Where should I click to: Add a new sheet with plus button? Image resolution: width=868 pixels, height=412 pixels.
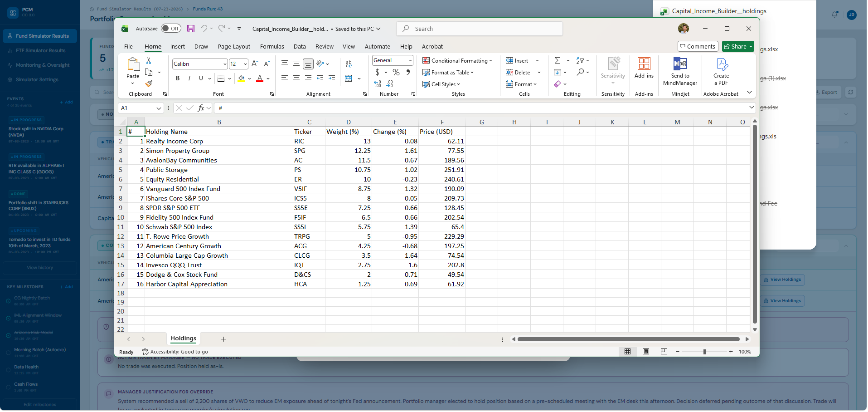click(223, 339)
